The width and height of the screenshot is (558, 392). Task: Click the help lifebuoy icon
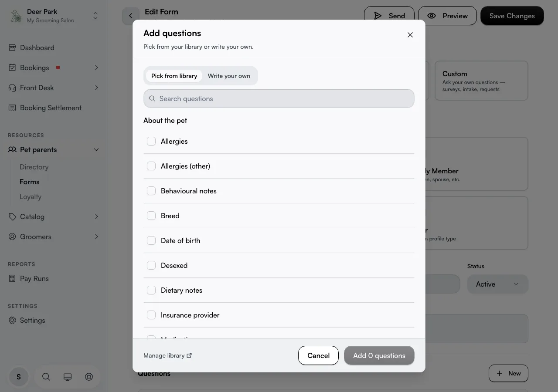tap(89, 377)
